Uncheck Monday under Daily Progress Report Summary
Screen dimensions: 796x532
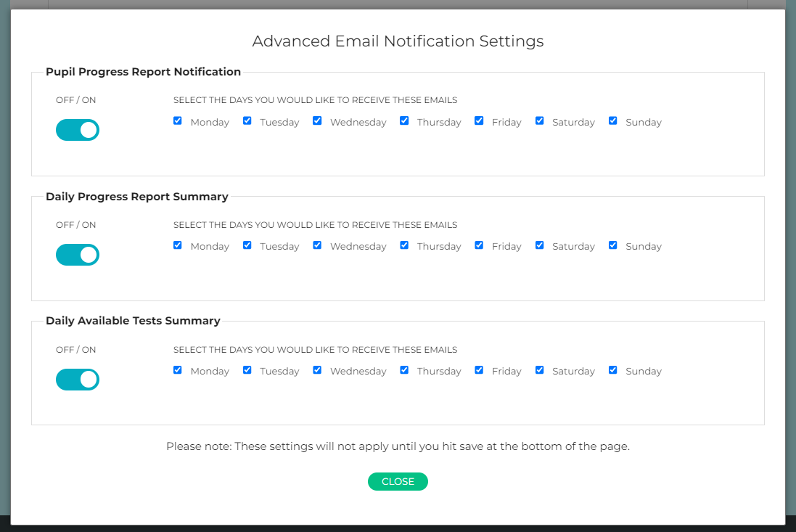click(x=178, y=245)
